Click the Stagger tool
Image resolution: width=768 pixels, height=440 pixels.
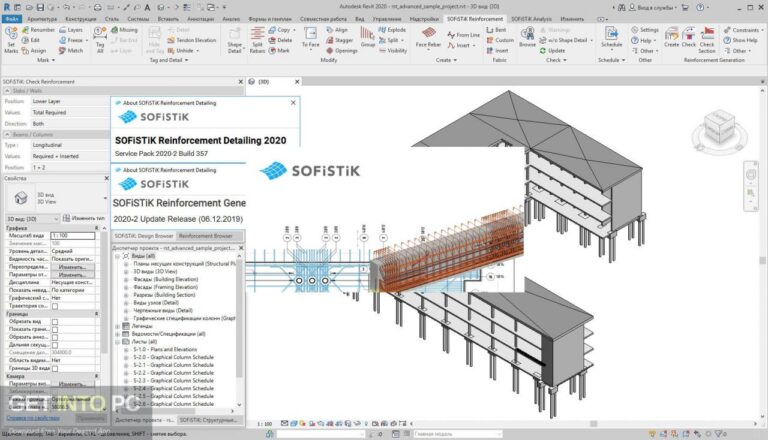(x=339, y=40)
